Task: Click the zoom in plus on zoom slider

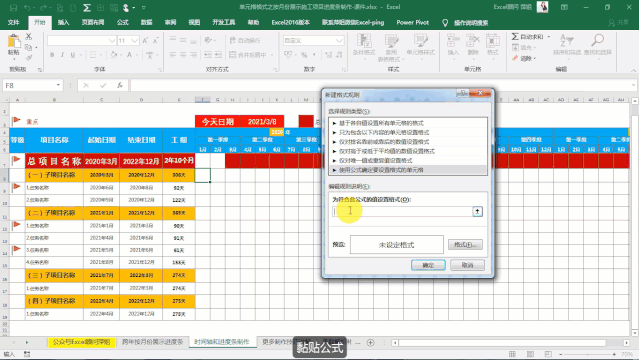Action: coord(614,354)
